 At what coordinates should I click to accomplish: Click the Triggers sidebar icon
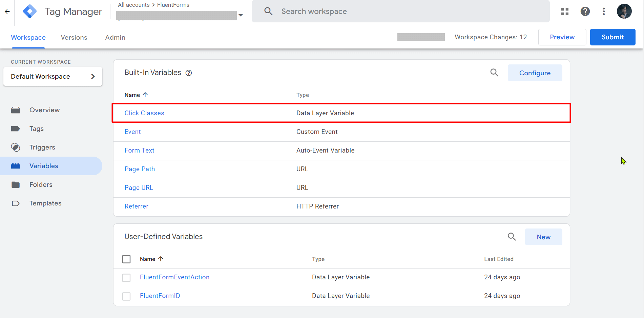16,147
